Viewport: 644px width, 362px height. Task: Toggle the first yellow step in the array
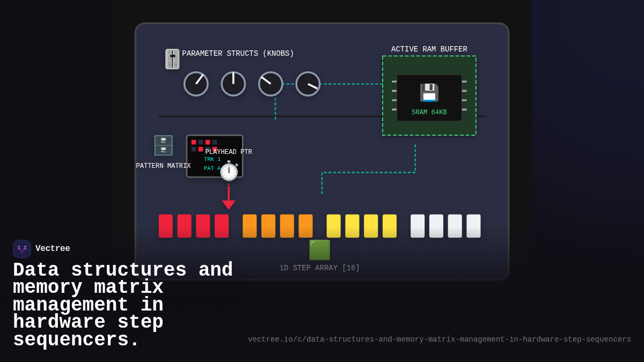pyautogui.click(x=333, y=225)
